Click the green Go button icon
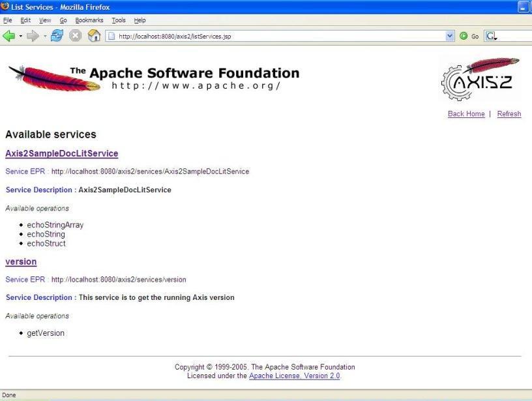The image size is (532, 401). click(x=464, y=36)
